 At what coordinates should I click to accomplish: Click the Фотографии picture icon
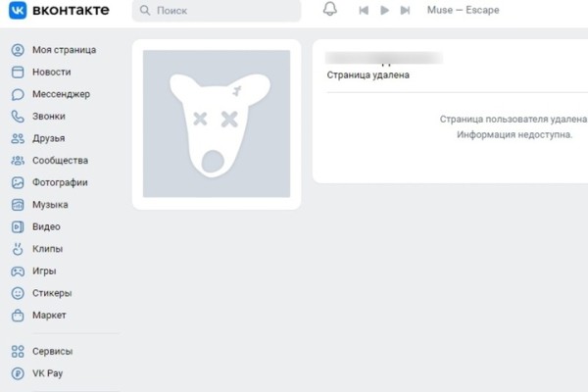coord(18,183)
